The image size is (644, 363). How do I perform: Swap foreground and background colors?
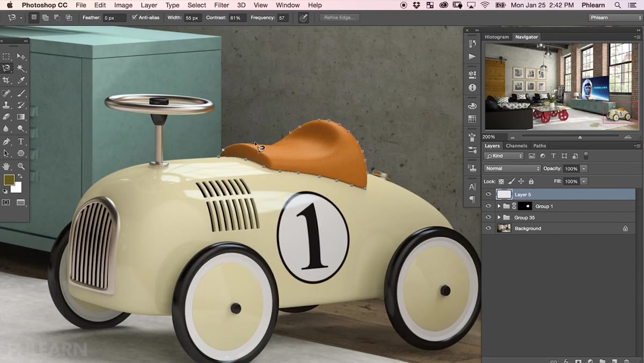coord(20,176)
